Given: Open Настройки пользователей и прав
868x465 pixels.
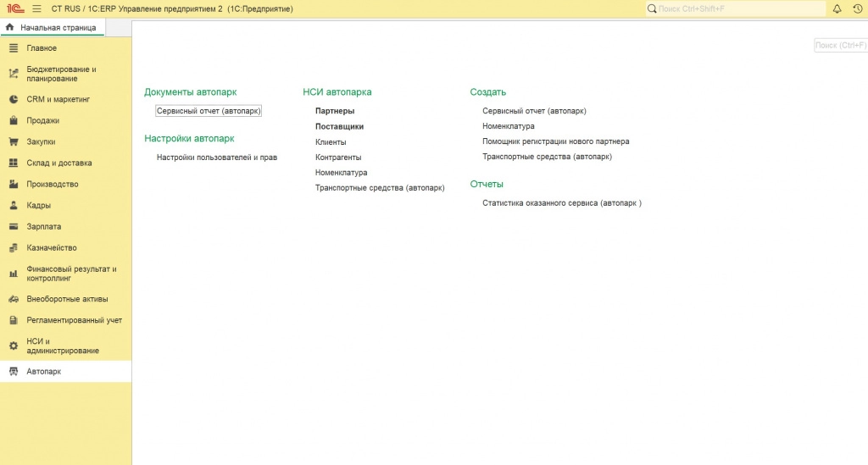Looking at the screenshot, I should point(216,158).
